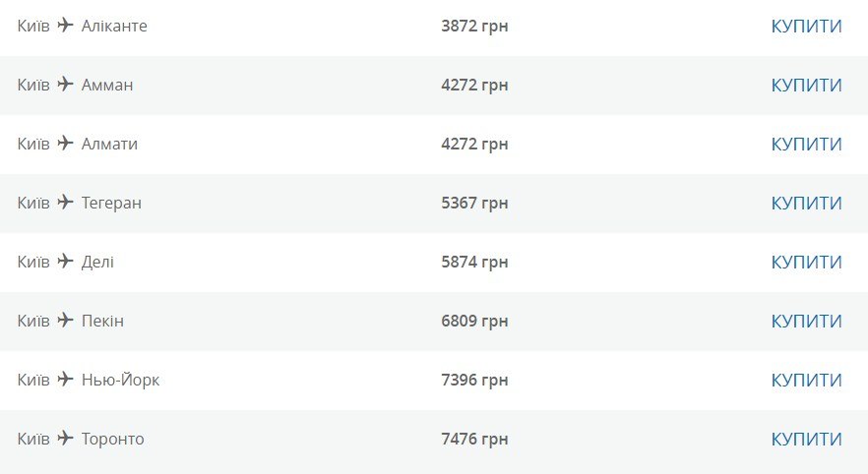
Task: Choose КУПИТИ in the Делі row
Action: coord(807,263)
